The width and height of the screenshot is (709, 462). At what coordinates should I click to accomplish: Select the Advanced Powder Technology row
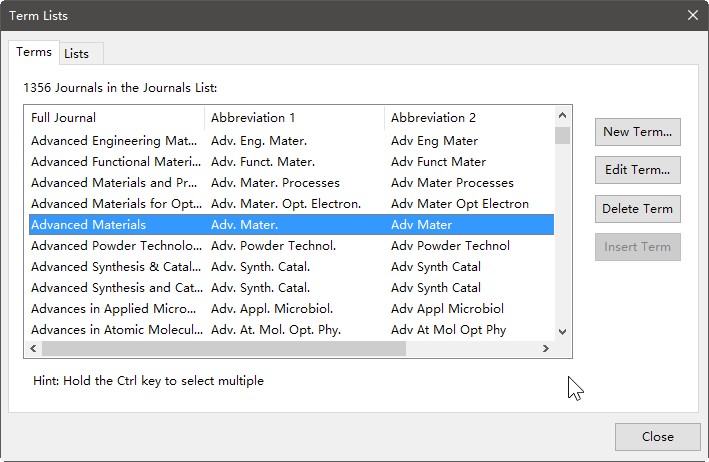(291, 246)
